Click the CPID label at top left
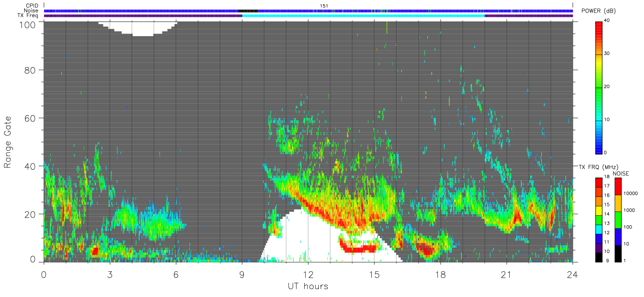Viewport: 644px width, 297px height. click(32, 6)
